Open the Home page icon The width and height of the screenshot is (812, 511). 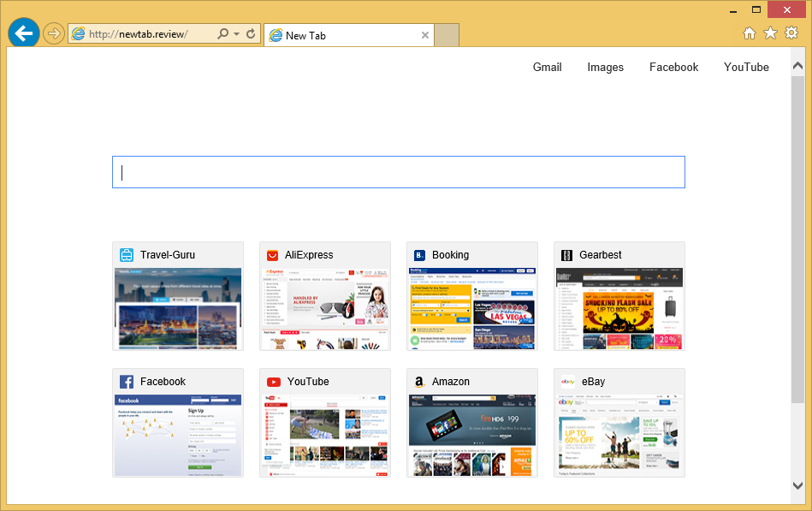pos(749,33)
